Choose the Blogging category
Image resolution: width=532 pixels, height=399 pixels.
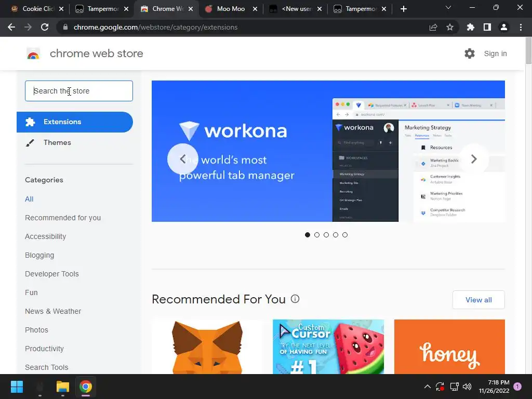click(39, 255)
